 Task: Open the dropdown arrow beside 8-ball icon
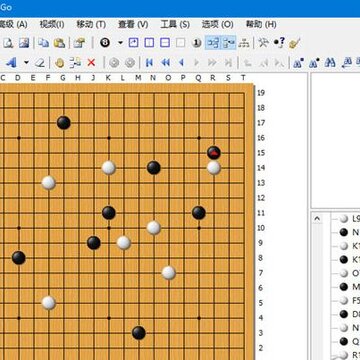pos(120,43)
